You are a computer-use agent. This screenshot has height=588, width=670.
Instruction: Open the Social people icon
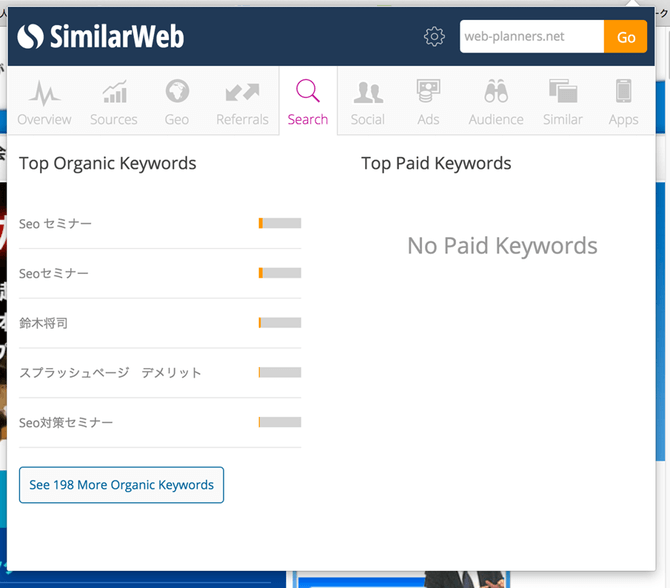click(x=368, y=93)
